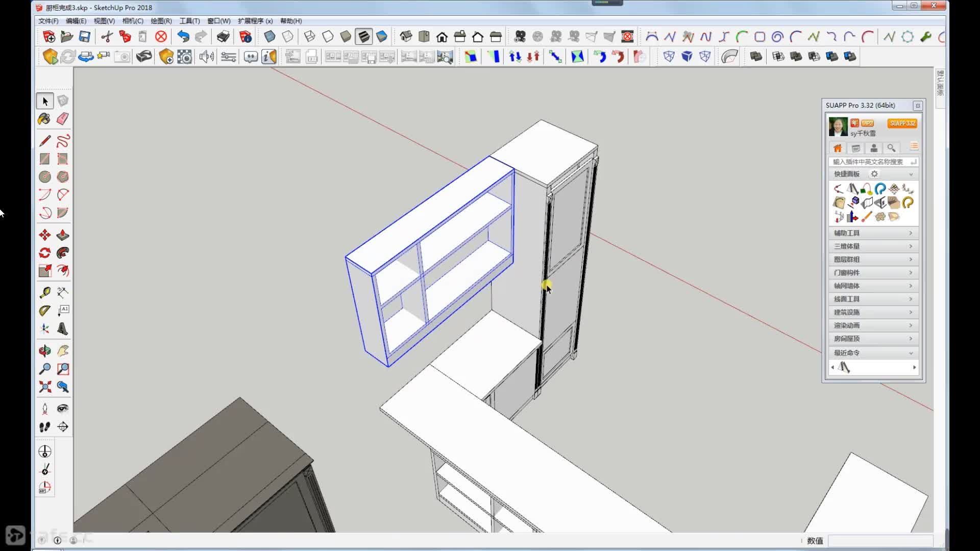980x551 pixels.
Task: Expand 渲染动画 section
Action: 873,325
